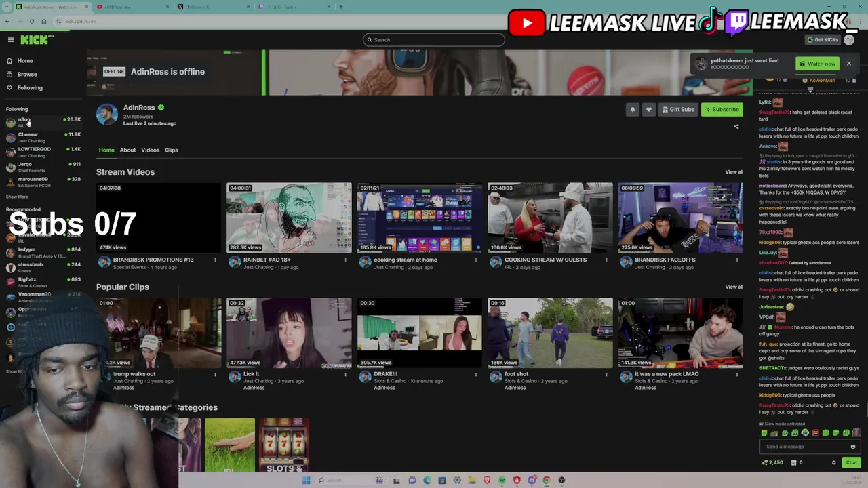Screen dimensions: 868x488
Task: Click the Get KICKs button
Action: coord(823,40)
